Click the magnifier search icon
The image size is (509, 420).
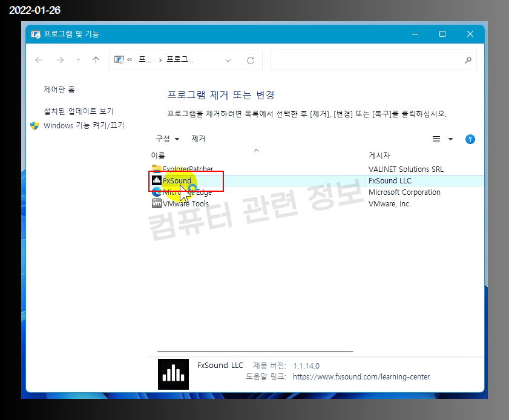[468, 60]
